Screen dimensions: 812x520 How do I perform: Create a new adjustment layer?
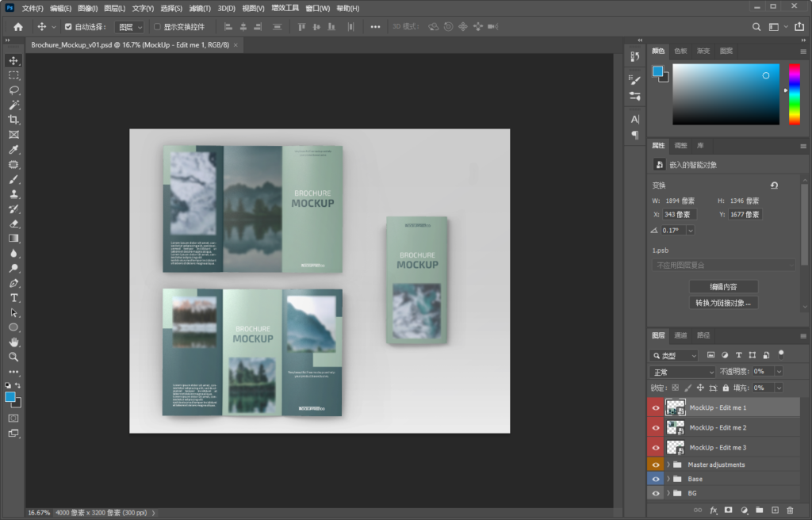[744, 510]
